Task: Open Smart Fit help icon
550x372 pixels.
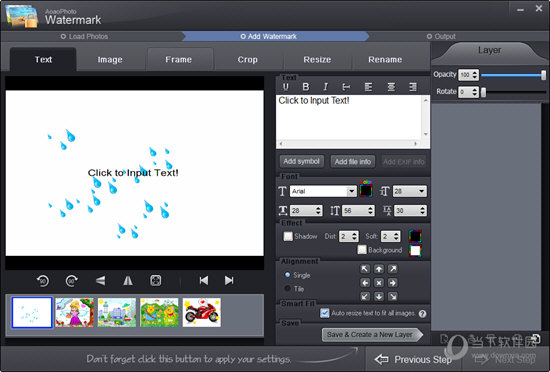Action: (x=422, y=314)
